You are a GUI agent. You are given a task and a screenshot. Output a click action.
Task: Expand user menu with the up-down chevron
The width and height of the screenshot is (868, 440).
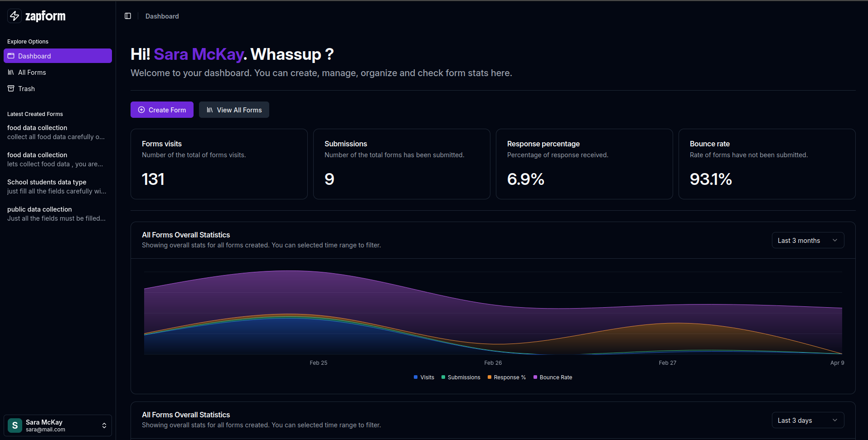pos(104,425)
